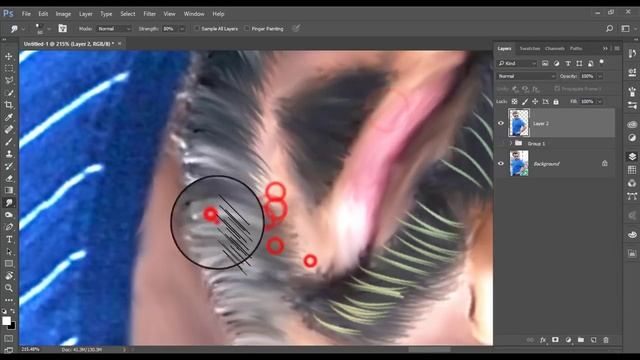Viewport: 640px width, 360px height.
Task: Open the layer Kind filter dropdown
Action: coord(517,63)
